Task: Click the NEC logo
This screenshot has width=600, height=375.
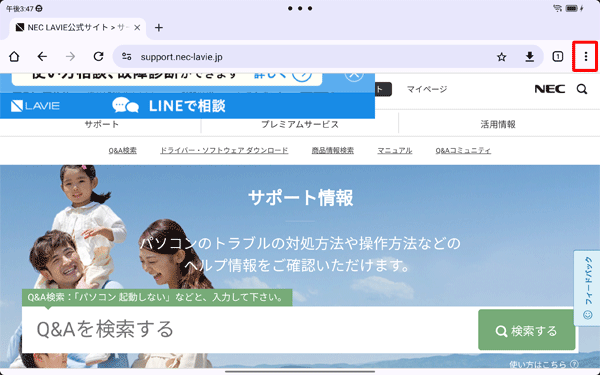Action: point(550,89)
